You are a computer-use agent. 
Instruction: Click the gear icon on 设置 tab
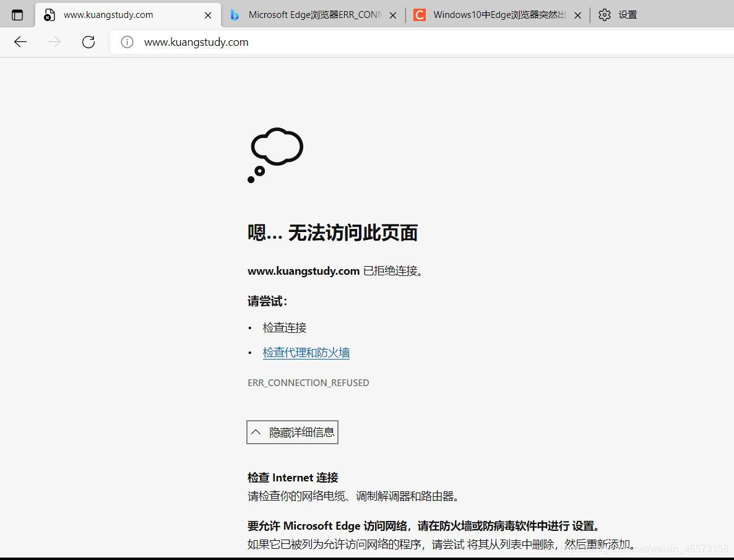[604, 15]
